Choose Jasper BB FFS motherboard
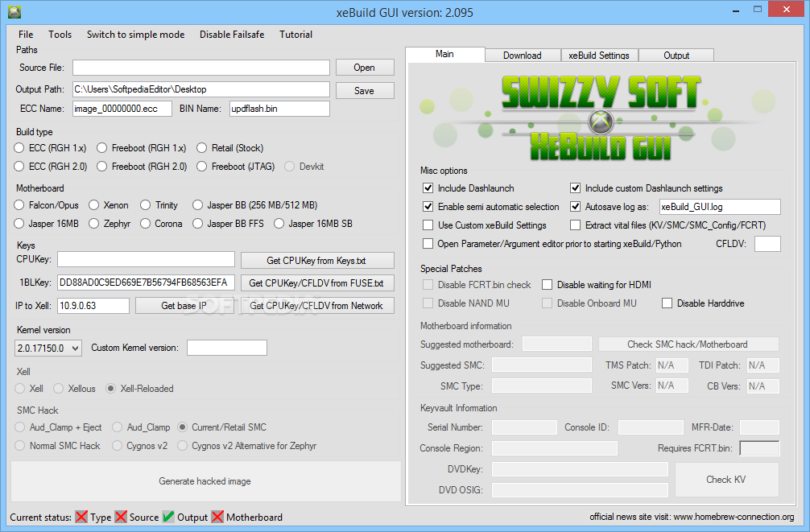Image resolution: width=810 pixels, height=532 pixels. click(229, 224)
